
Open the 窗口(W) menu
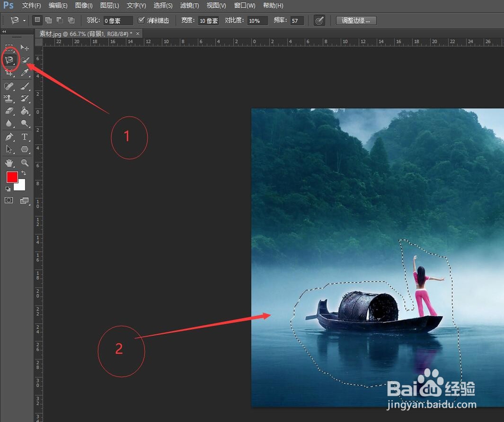244,6
